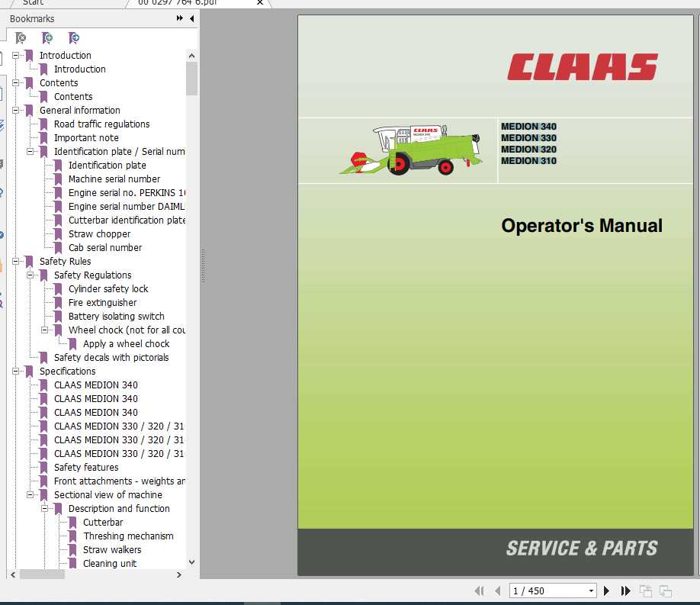The width and height of the screenshot is (700, 605).
Task: Click the first page navigation icon
Action: (480, 591)
